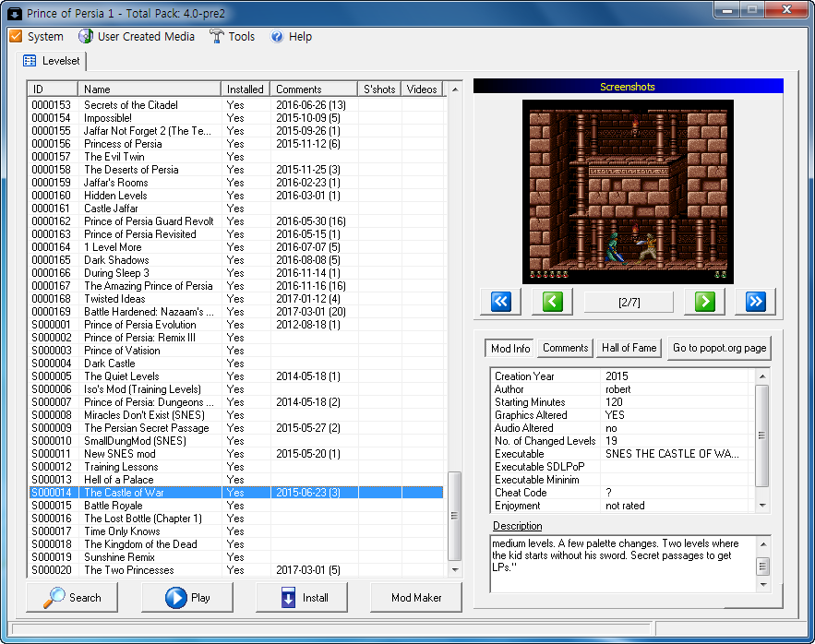This screenshot has width=815, height=644.
Task: Click the Install download arrow icon
Action: click(288, 598)
